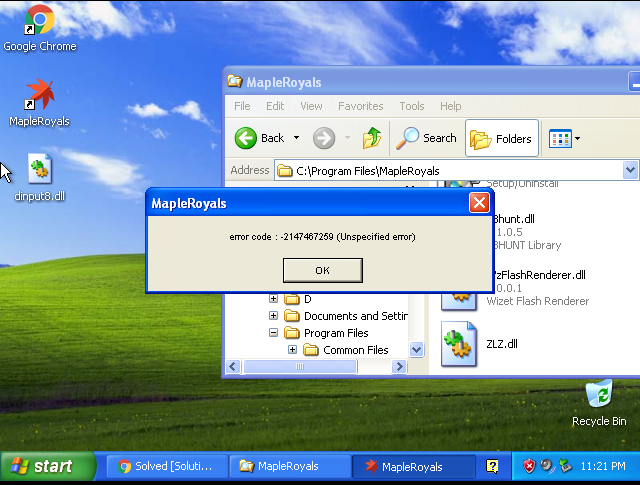Go up one folder level
This screenshot has height=485, width=640.
(372, 138)
